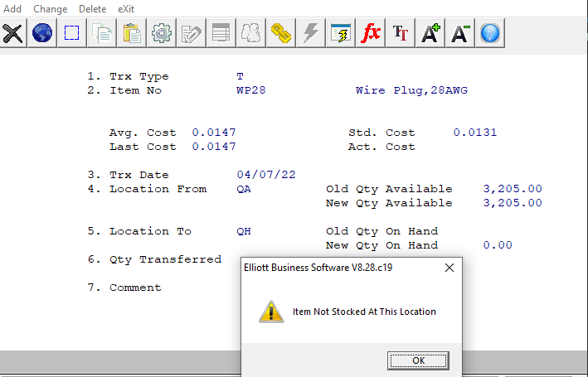Open the window with lightning shortcut icon
588x377 pixels.
[x=341, y=33]
